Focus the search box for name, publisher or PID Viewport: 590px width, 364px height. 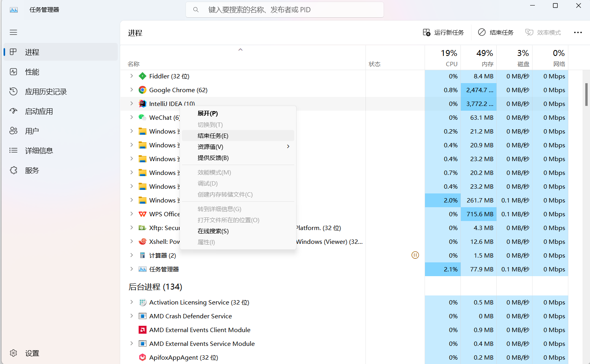285,10
